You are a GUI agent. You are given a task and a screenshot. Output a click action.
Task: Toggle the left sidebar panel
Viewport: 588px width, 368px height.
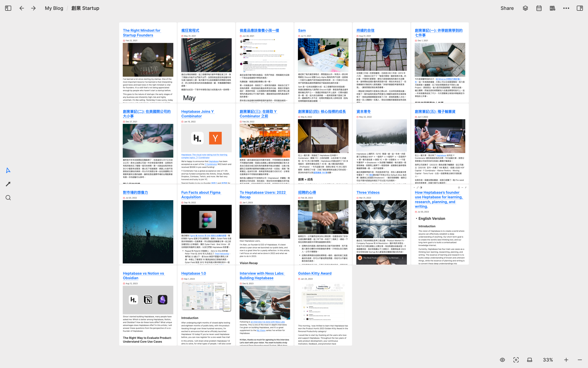tap(8, 8)
